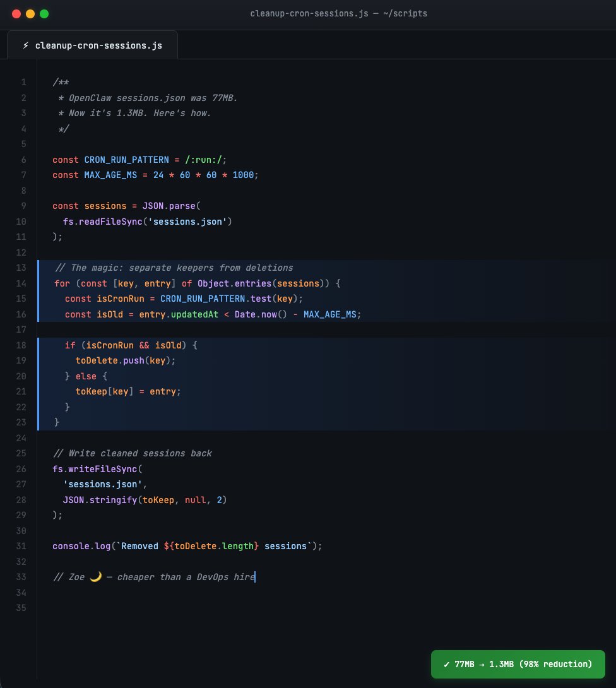Viewport: 616px width, 688px height.
Task: Click the green maximize window button
Action: pyautogui.click(x=44, y=14)
